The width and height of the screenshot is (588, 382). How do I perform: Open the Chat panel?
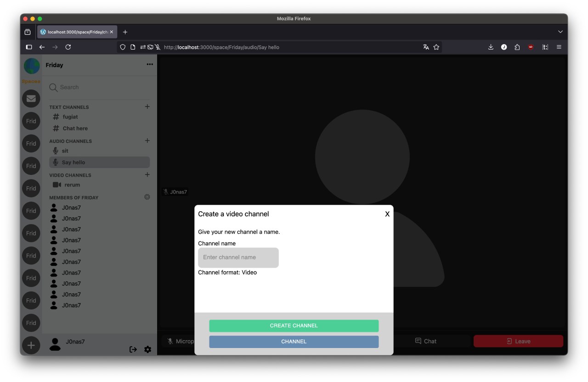click(x=426, y=341)
